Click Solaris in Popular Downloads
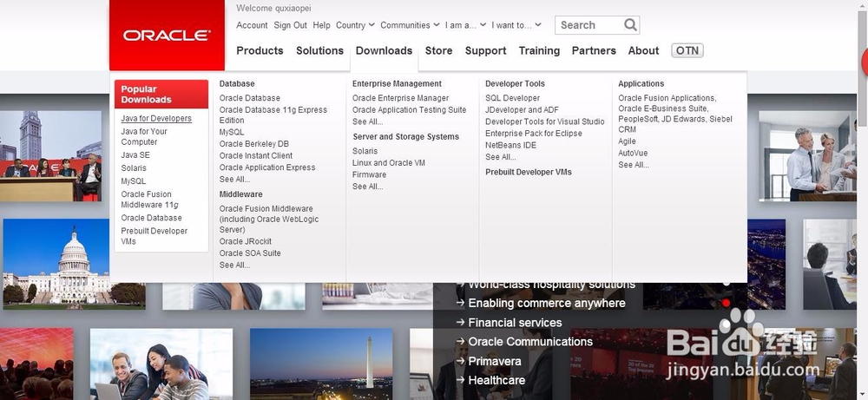This screenshot has width=868, height=400. 134,167
